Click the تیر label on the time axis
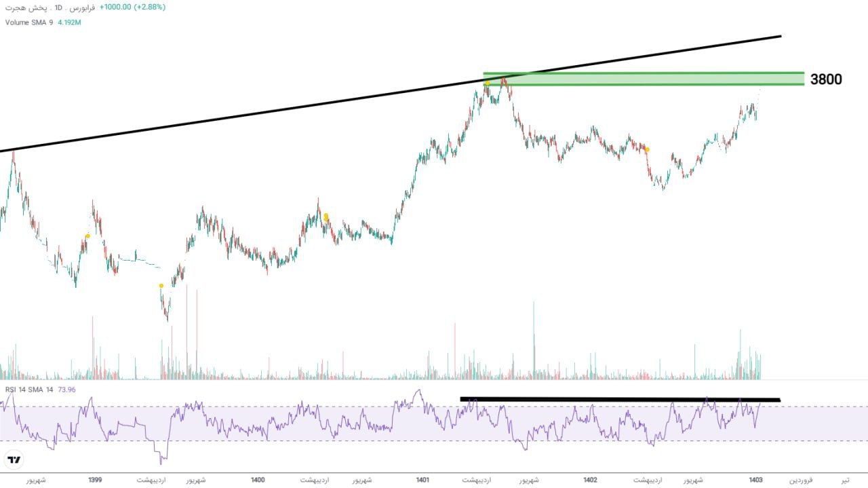This screenshot has width=868, height=488. point(844,480)
